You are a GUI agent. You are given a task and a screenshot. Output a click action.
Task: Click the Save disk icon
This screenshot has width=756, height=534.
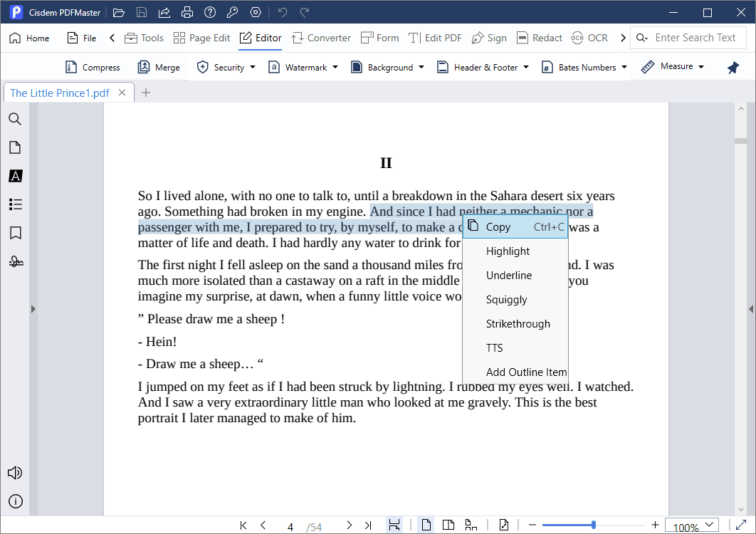tap(141, 13)
